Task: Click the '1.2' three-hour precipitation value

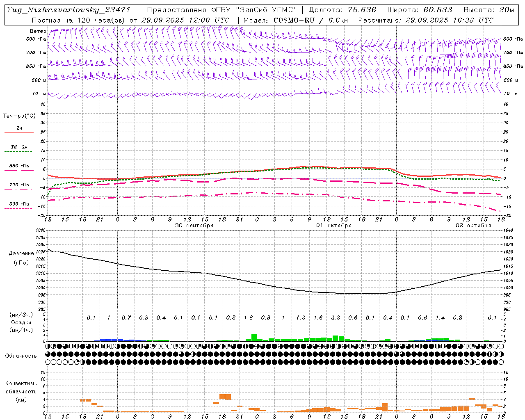Action: [301, 317]
